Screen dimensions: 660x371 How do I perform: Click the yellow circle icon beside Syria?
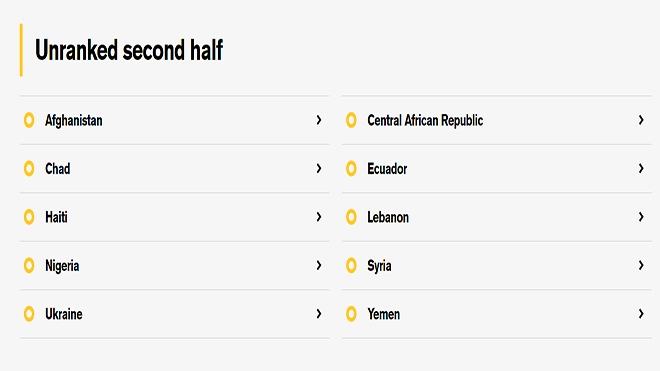pos(351,265)
